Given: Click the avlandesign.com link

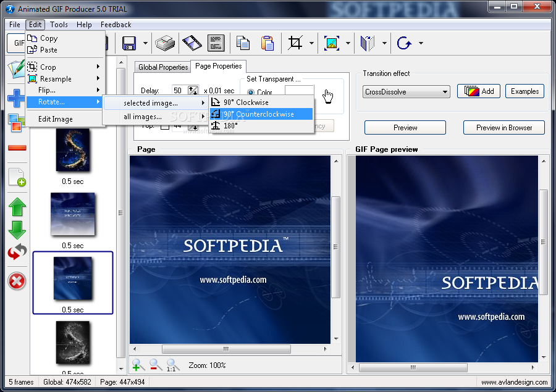Looking at the screenshot, I should [514, 382].
